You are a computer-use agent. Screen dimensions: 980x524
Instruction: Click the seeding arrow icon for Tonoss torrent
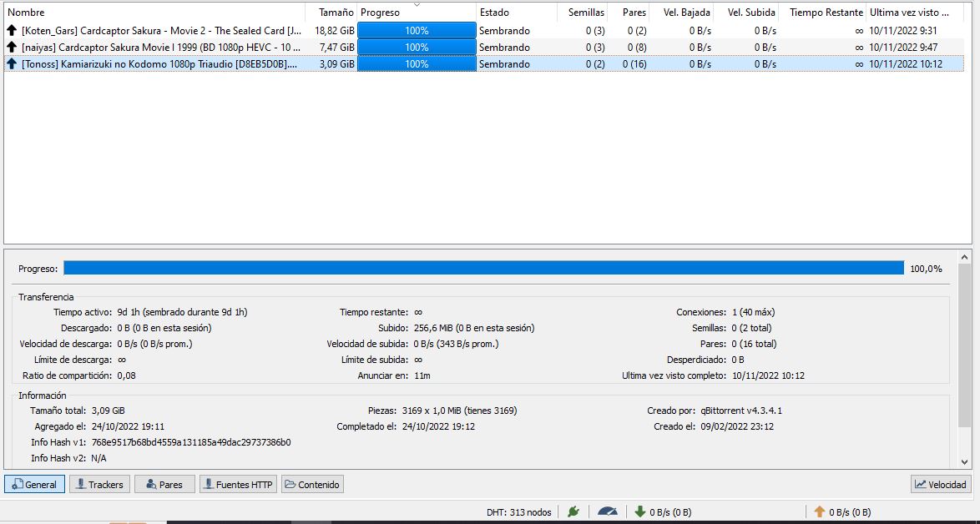click(11, 63)
